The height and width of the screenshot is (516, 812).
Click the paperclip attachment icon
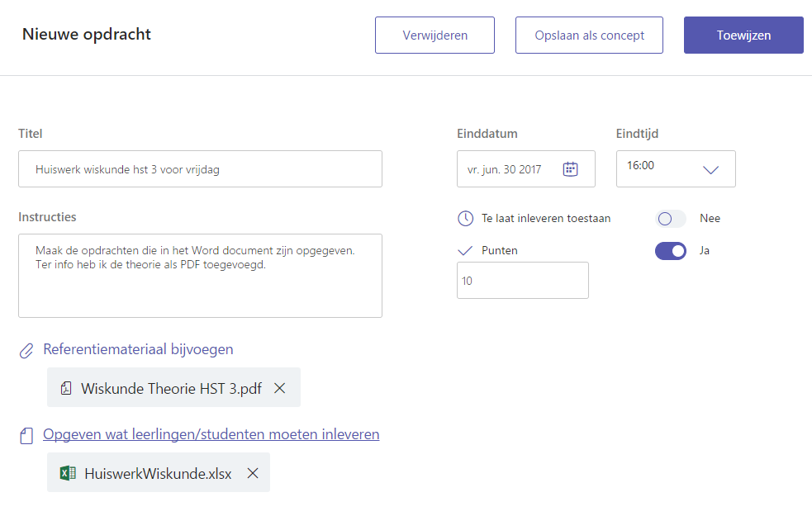(x=26, y=351)
